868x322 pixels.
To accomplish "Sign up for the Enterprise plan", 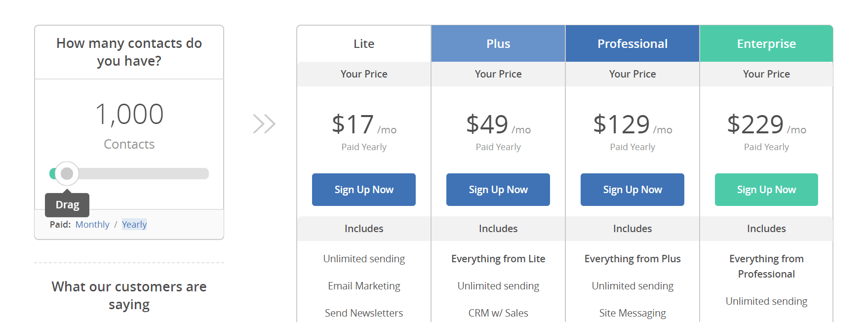I will (766, 190).
